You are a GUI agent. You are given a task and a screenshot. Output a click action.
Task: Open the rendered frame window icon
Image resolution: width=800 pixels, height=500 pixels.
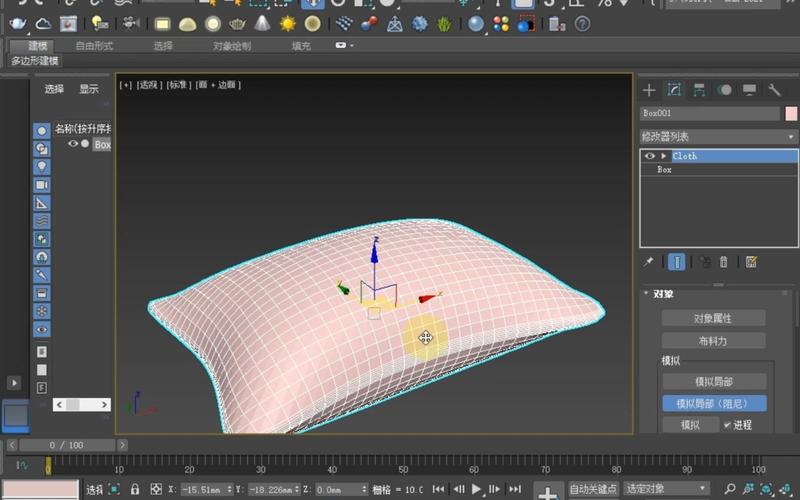(x=68, y=23)
